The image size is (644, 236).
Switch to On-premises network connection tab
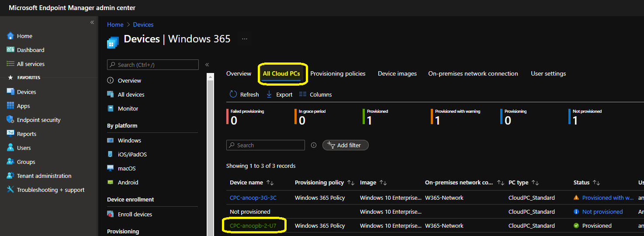(473, 73)
